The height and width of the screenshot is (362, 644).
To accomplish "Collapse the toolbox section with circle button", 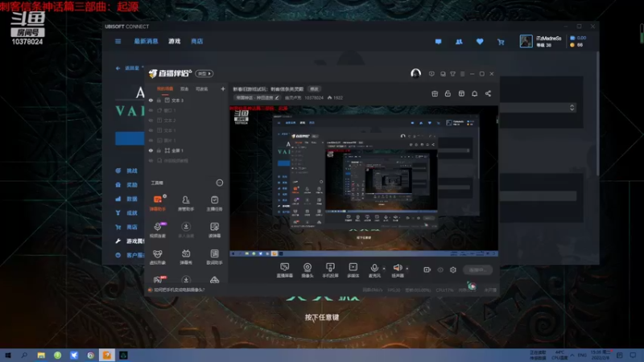I will click(x=220, y=183).
